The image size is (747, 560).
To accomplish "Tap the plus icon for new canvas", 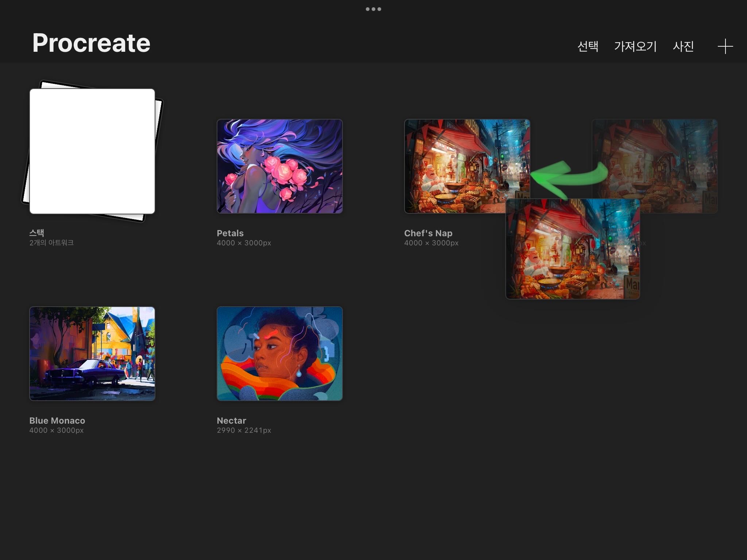I will point(725,46).
